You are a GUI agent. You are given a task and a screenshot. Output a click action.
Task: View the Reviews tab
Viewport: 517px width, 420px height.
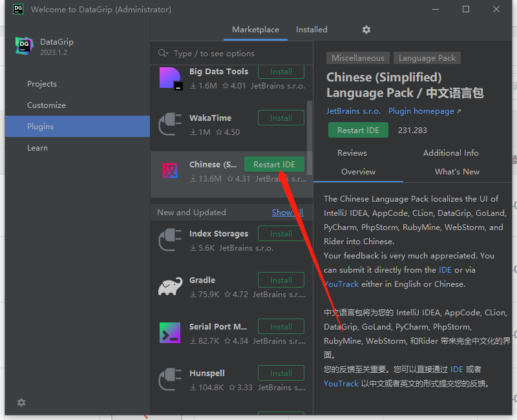[352, 152]
